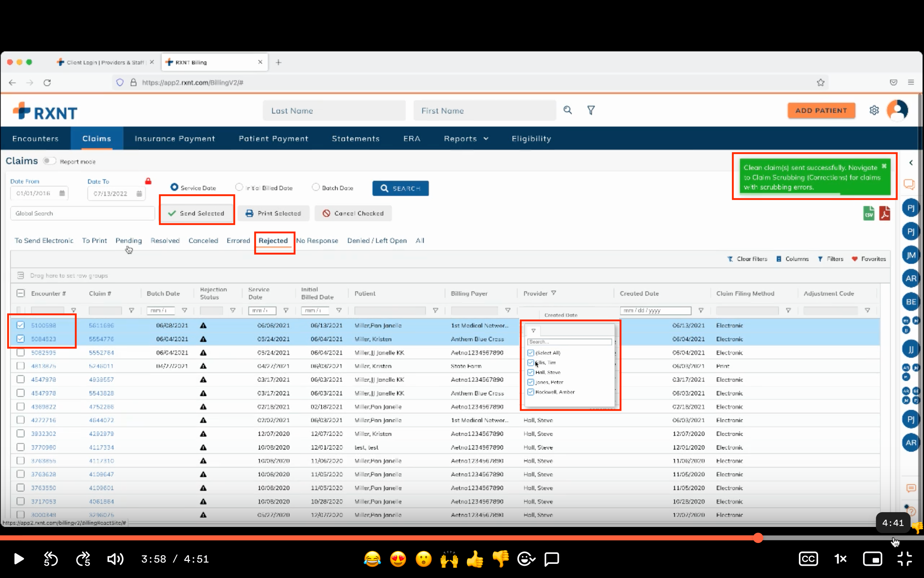Click the Cancel Checked button
924x578 pixels.
coord(353,213)
